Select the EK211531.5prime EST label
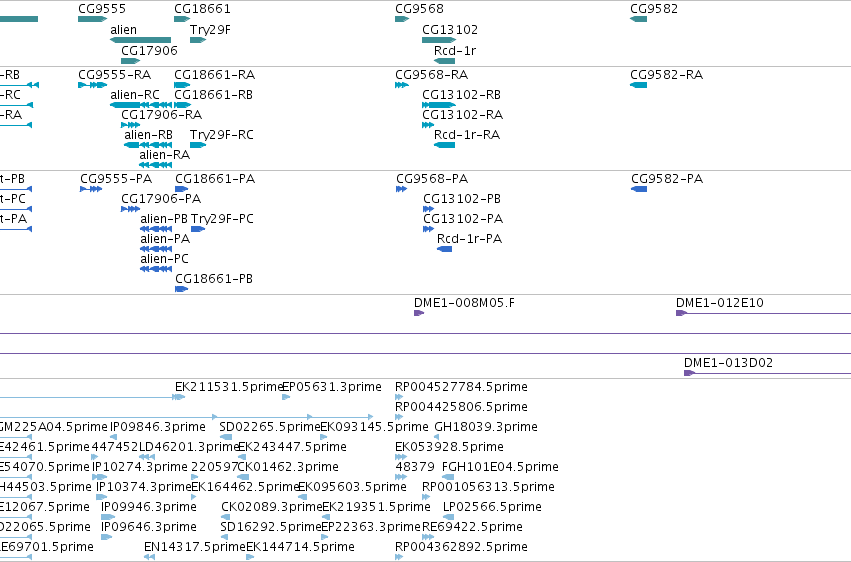 (229, 387)
